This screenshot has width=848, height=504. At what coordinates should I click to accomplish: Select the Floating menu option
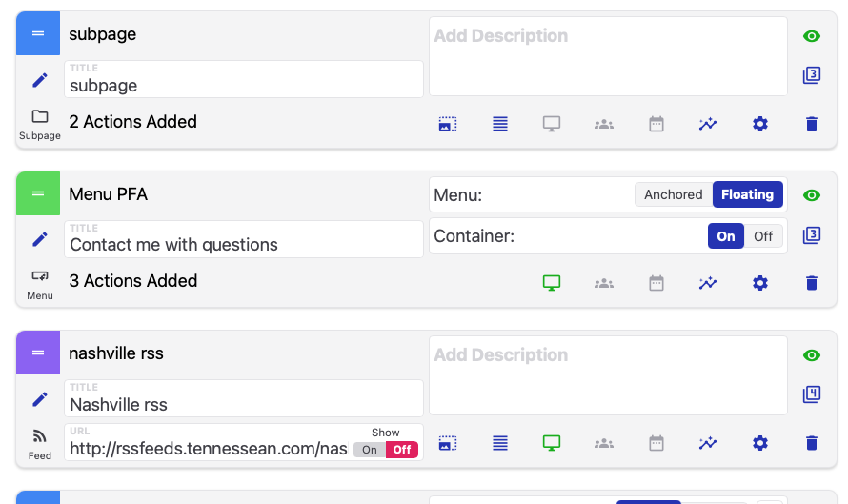[x=747, y=194]
